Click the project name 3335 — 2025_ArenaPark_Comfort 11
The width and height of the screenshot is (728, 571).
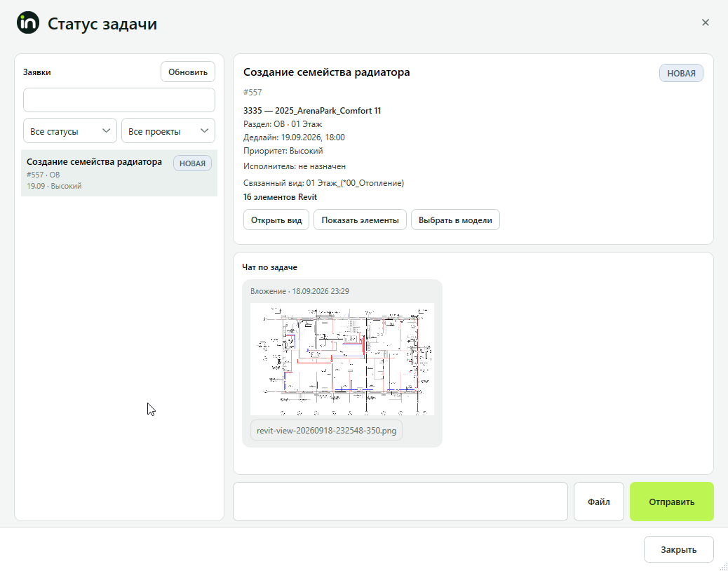click(x=312, y=111)
